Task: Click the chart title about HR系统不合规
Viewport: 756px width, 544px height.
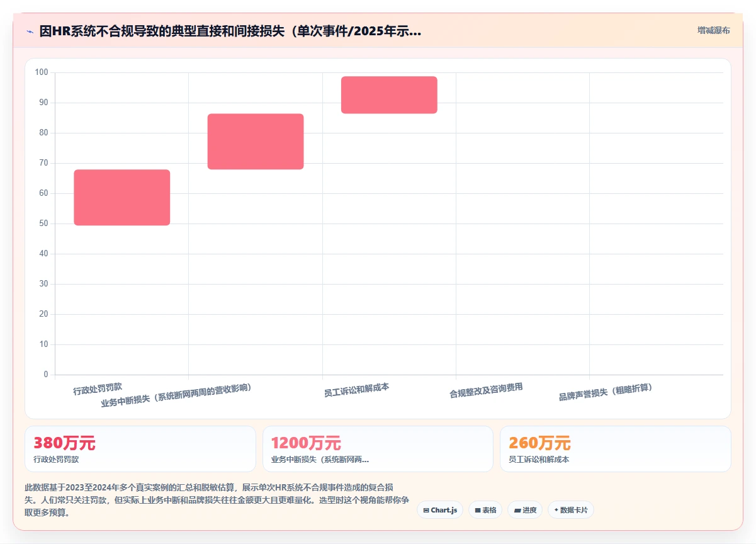Action: [230, 31]
